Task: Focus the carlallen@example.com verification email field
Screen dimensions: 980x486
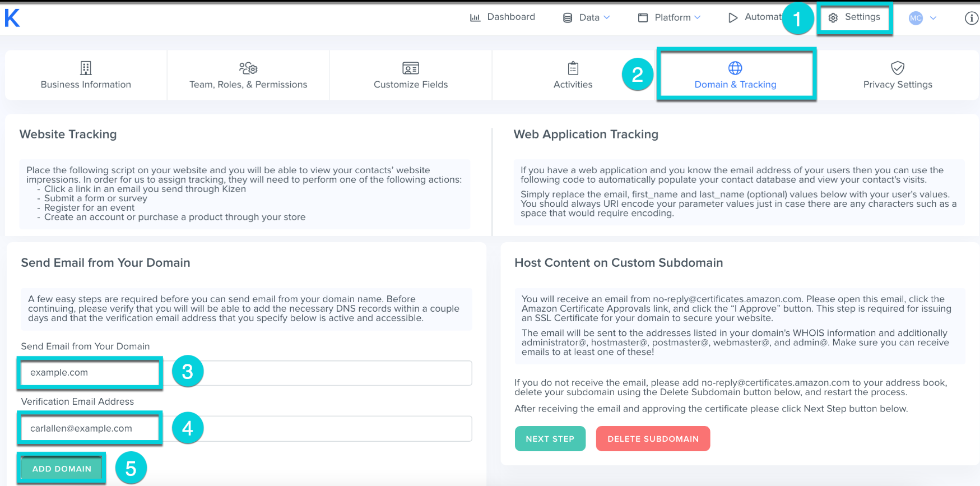Action: point(247,428)
